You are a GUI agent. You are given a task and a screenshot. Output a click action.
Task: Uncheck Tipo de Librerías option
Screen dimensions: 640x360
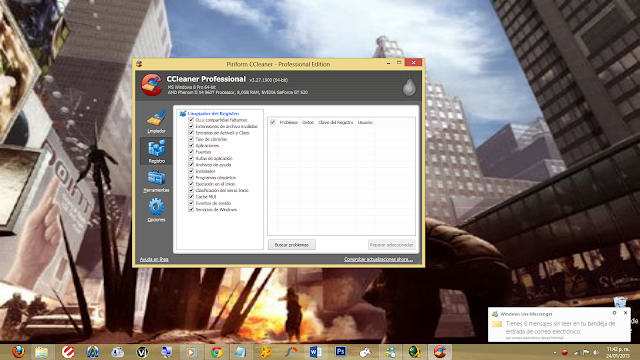tap(191, 139)
